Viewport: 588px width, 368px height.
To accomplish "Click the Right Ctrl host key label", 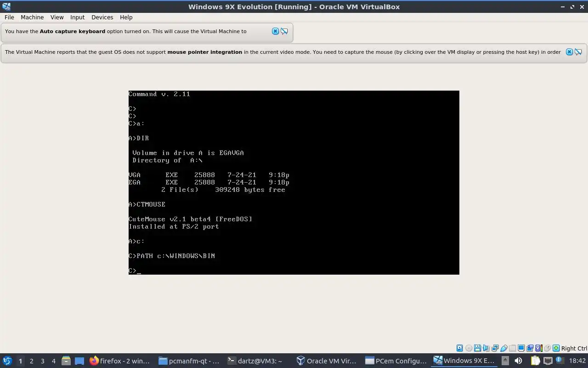I will (574, 348).
